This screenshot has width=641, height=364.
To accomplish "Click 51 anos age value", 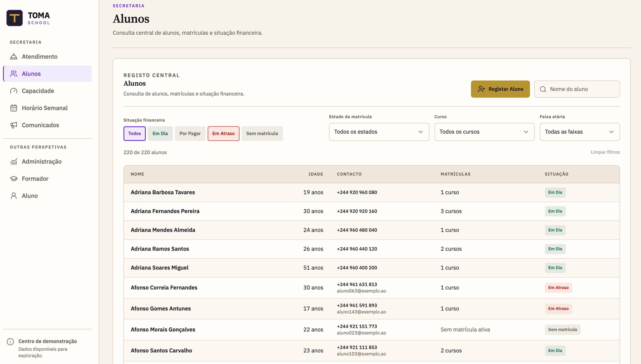I will (x=313, y=268).
